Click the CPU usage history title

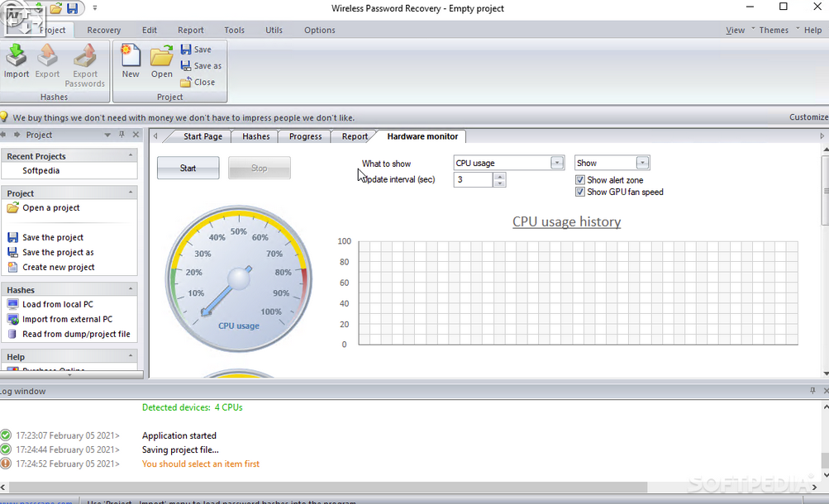click(x=566, y=221)
